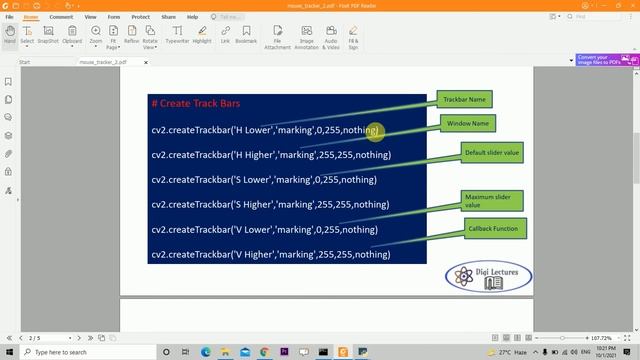This screenshot has height=360, width=640.
Task: Insert a Link
Action: (225, 34)
